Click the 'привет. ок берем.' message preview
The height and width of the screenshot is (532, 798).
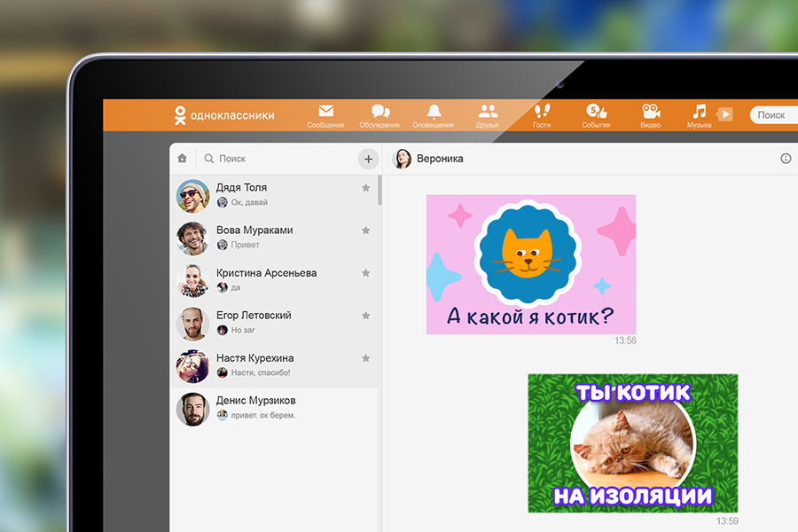pyautogui.click(x=263, y=416)
